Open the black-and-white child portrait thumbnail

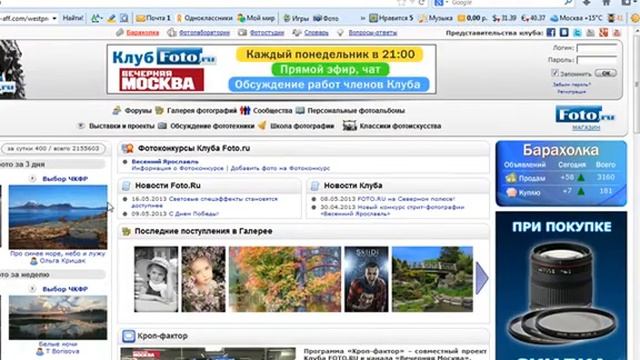[156, 279]
